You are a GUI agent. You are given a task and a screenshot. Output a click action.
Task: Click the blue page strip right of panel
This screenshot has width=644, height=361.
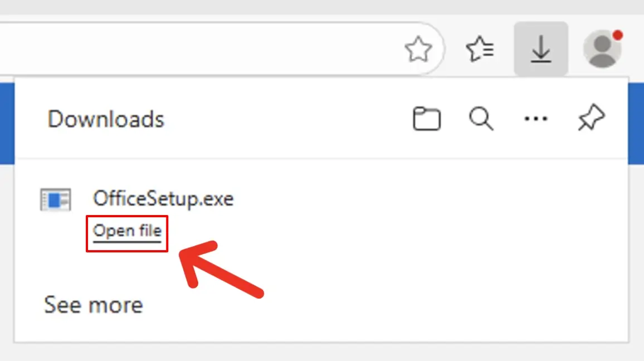pyautogui.click(x=636, y=123)
